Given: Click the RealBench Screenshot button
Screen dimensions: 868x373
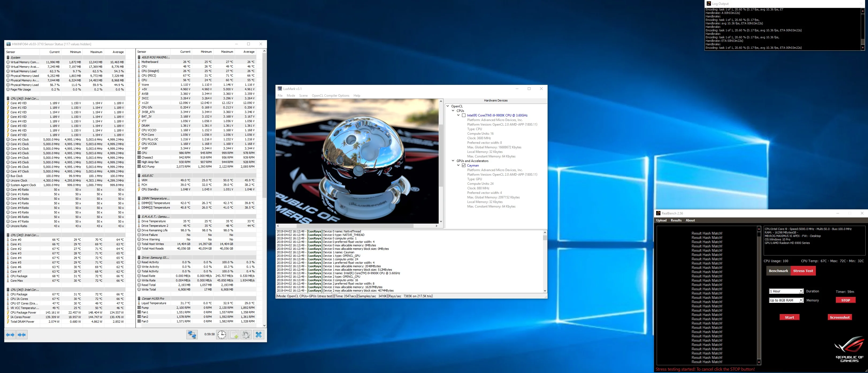Looking at the screenshot, I should tap(839, 317).
